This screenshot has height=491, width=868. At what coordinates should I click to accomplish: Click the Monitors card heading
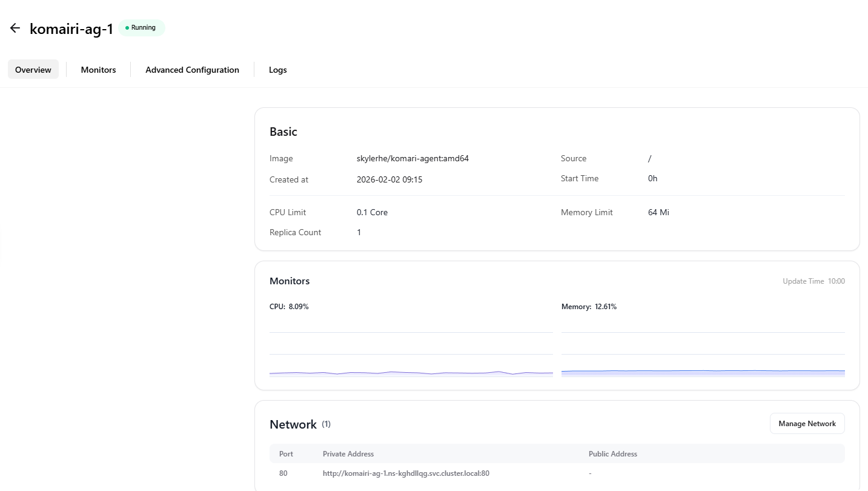point(290,281)
